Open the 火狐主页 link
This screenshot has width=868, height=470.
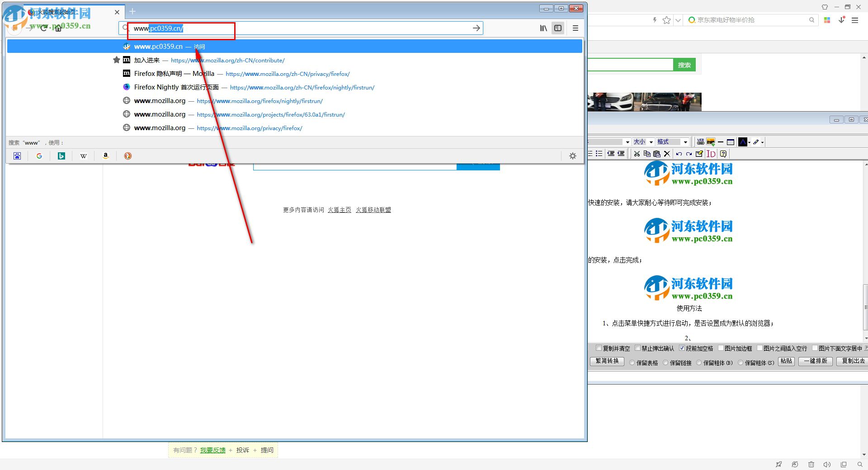tap(339, 210)
